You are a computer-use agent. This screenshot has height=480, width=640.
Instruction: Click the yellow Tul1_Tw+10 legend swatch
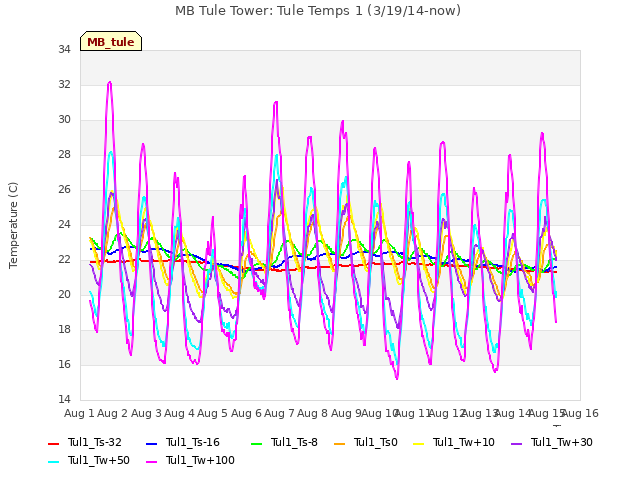tap(419, 443)
